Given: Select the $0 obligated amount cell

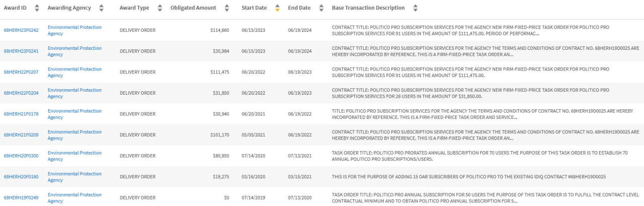Looking at the screenshot, I should [x=226, y=197].
